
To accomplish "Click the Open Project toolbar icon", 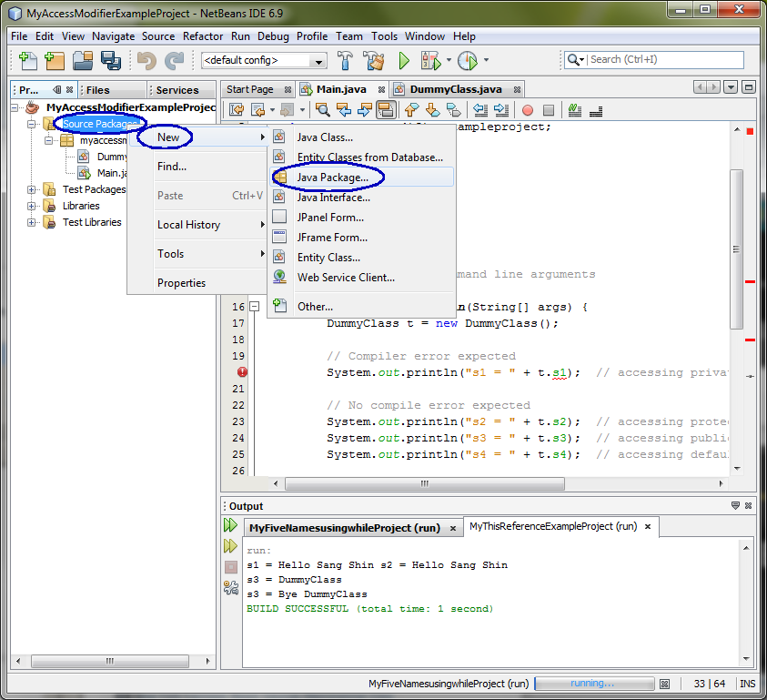I will tap(83, 60).
